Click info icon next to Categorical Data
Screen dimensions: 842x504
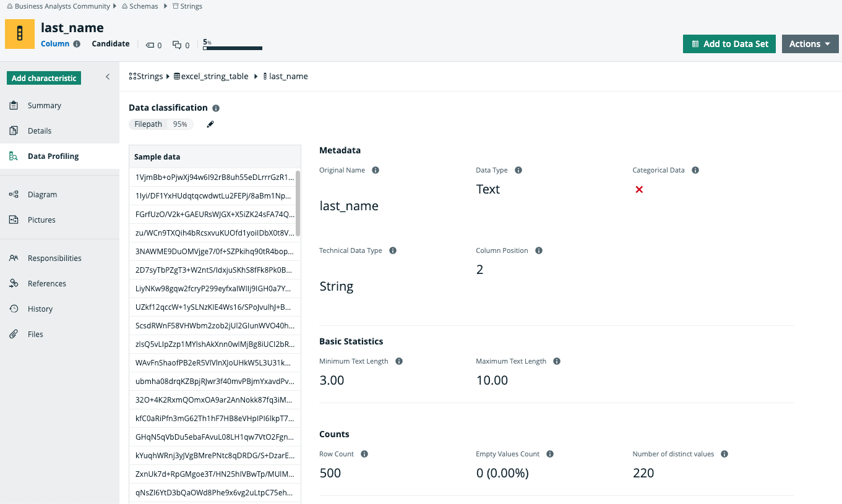695,170
